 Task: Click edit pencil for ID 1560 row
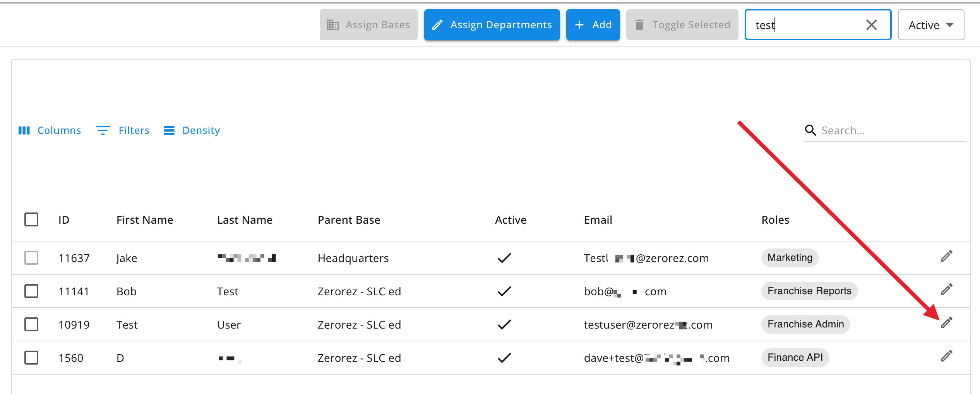[x=946, y=356]
